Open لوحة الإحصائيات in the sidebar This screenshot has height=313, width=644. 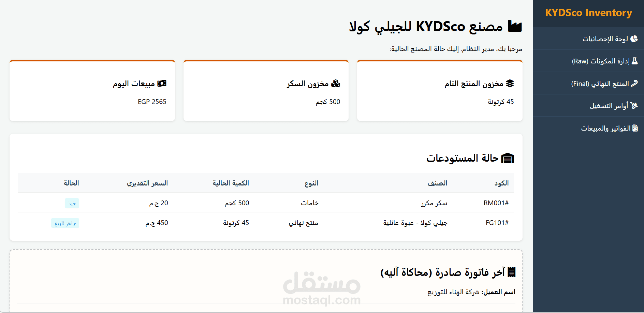pos(588,39)
